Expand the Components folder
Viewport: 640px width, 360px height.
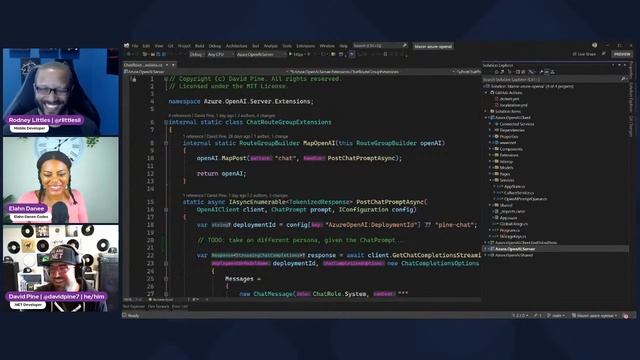491,149
